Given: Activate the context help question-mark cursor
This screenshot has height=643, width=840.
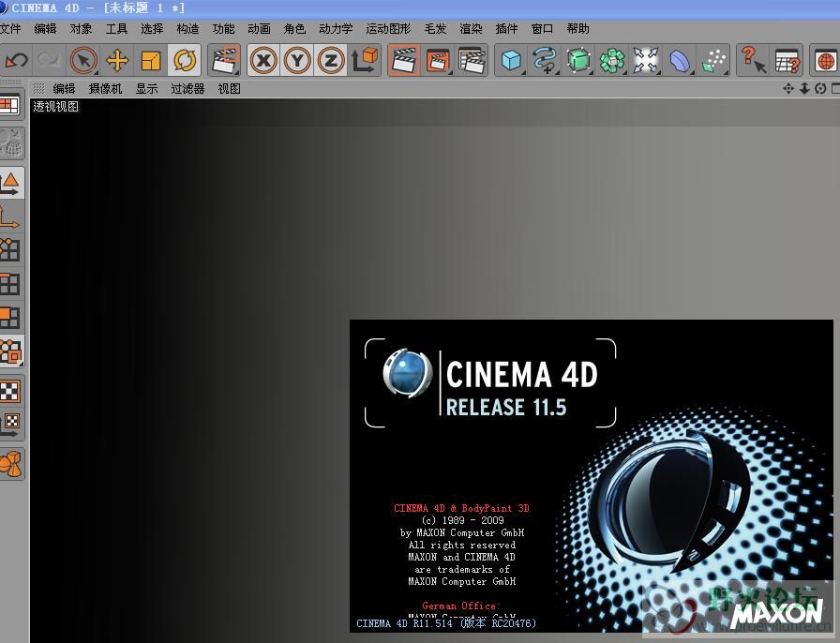Looking at the screenshot, I should [x=753, y=60].
